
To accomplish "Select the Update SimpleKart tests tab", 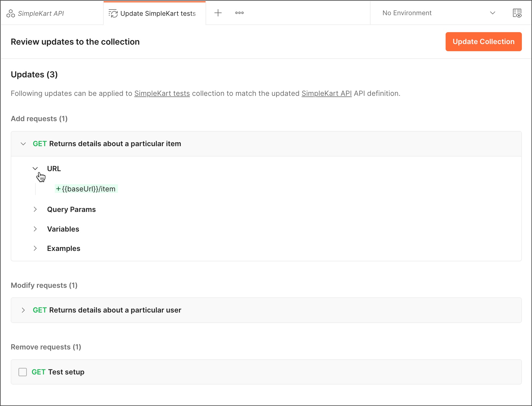I will click(x=158, y=13).
